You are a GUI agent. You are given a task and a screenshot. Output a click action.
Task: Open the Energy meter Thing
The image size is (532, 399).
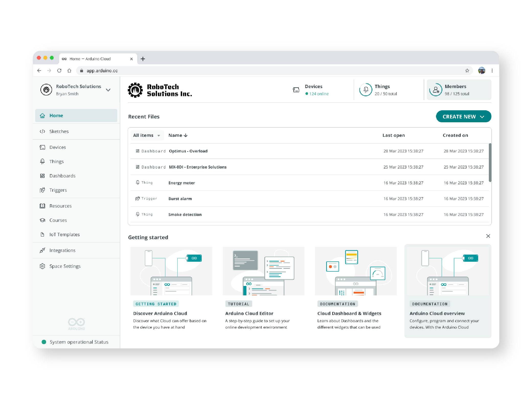pos(182,183)
